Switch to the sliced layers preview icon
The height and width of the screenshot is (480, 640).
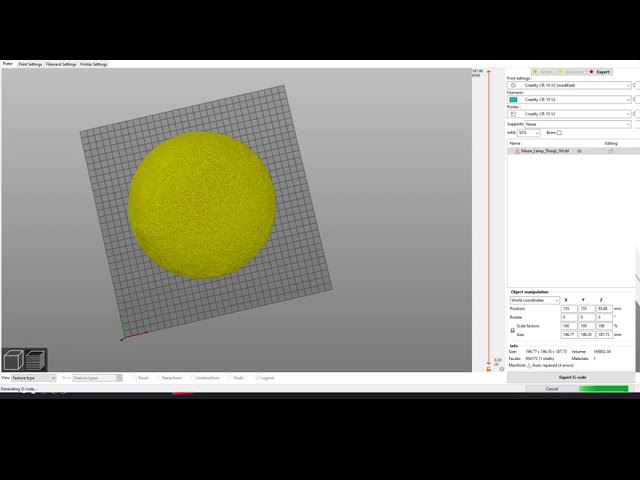[x=36, y=360]
